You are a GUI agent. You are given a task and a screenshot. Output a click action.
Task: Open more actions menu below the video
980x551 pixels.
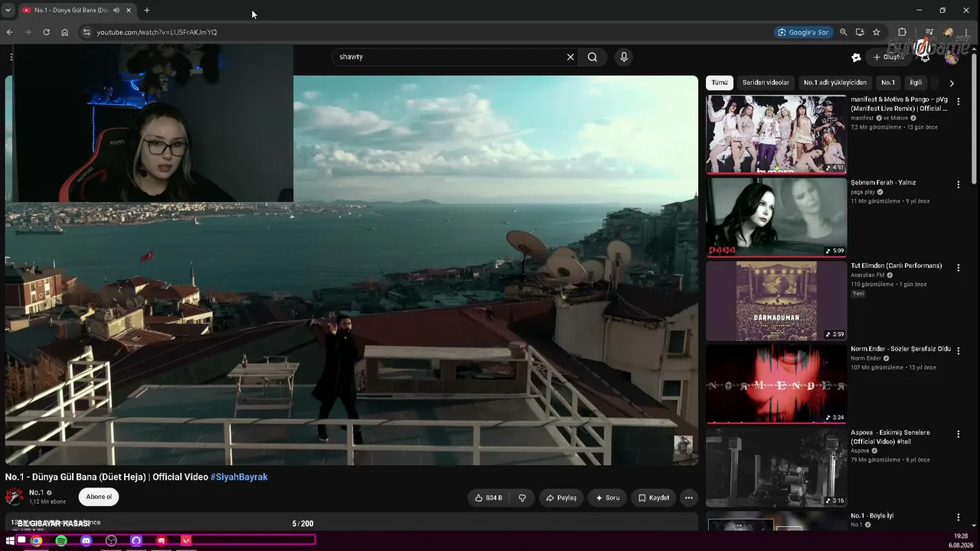click(x=688, y=497)
